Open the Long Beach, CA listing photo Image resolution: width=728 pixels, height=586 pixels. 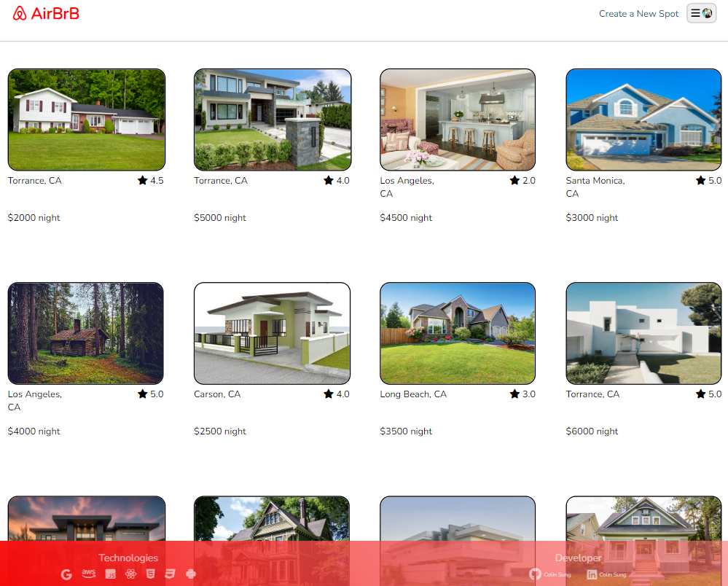pos(458,333)
